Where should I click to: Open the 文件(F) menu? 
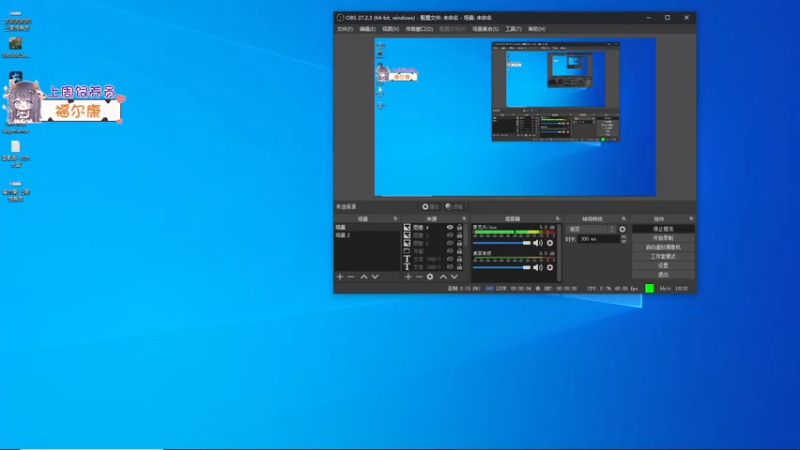pyautogui.click(x=345, y=29)
